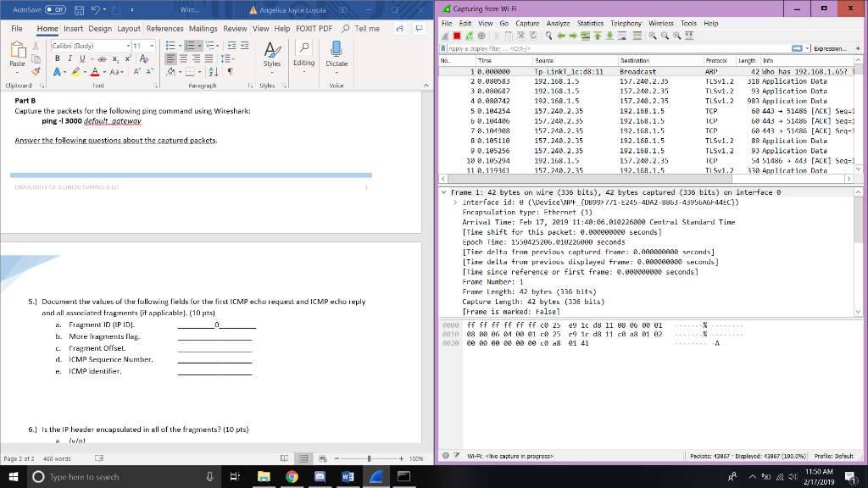Jump to the first packet in Wireshark

598,36
